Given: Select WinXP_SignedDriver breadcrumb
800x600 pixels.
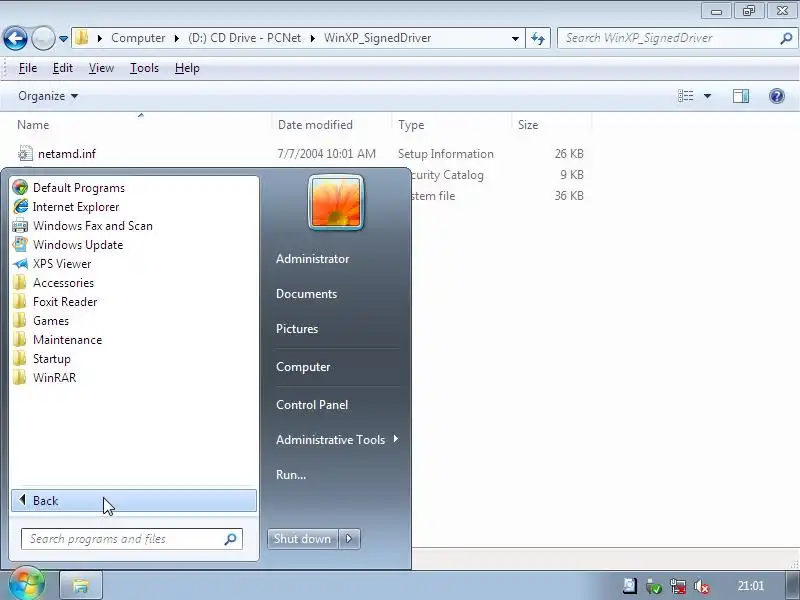Looking at the screenshot, I should 378,38.
